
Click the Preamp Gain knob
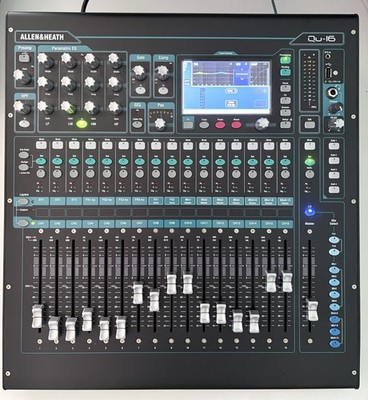point(22,76)
